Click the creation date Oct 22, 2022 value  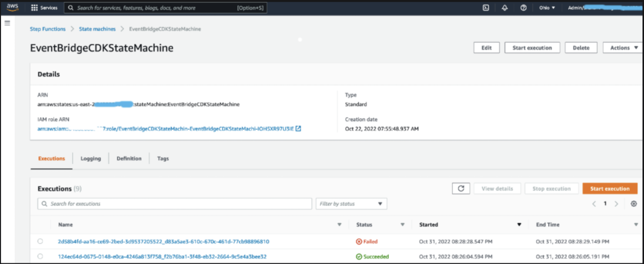[x=382, y=129]
